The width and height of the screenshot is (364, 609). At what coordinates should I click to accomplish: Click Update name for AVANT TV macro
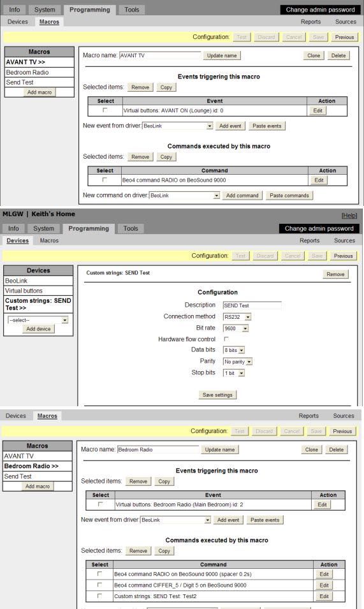click(x=222, y=55)
